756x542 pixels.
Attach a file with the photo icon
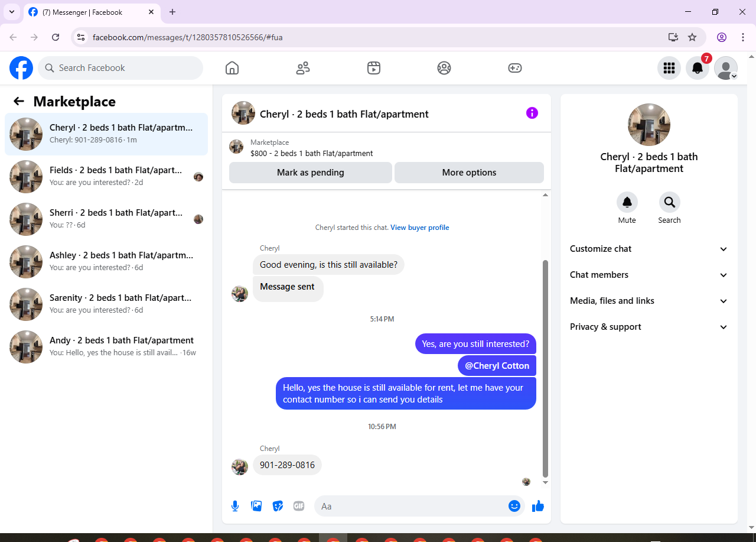(256, 506)
